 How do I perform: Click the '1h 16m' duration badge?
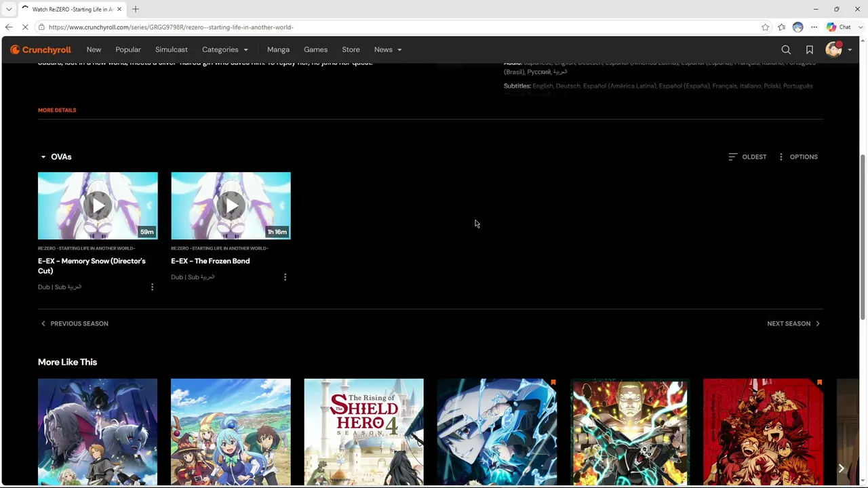[x=277, y=232]
